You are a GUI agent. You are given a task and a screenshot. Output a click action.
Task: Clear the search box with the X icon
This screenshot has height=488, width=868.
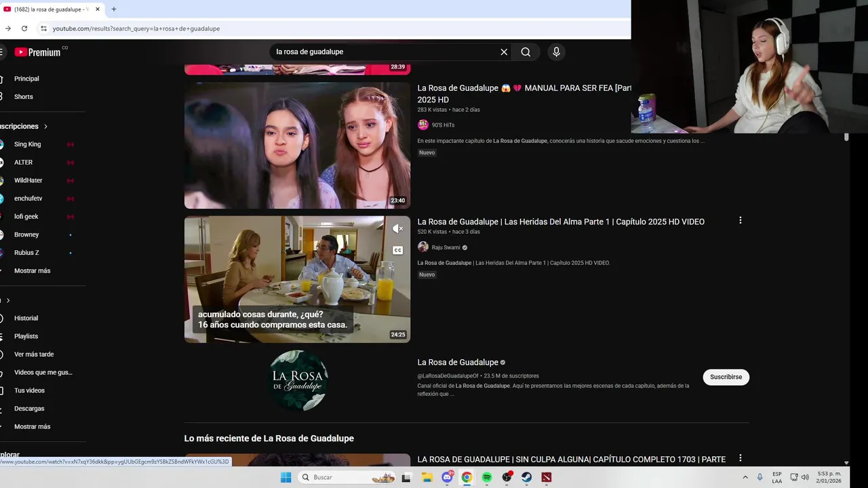504,52
